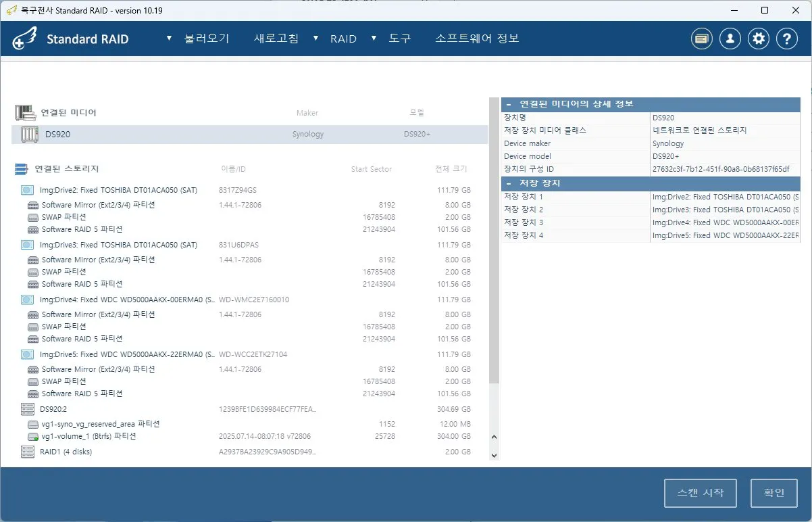The height and width of the screenshot is (522, 812).
Task: Select the DS920 Synology media row
Action: click(250, 134)
